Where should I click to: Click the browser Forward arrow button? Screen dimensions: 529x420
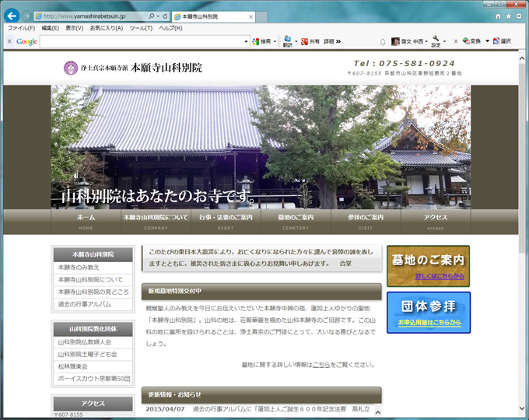tap(26, 16)
